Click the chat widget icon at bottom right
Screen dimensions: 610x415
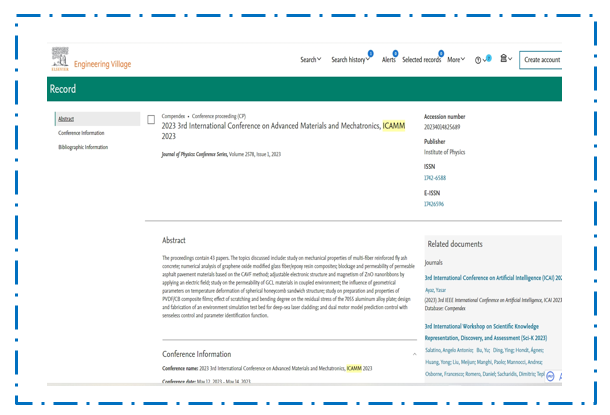pos(550,376)
